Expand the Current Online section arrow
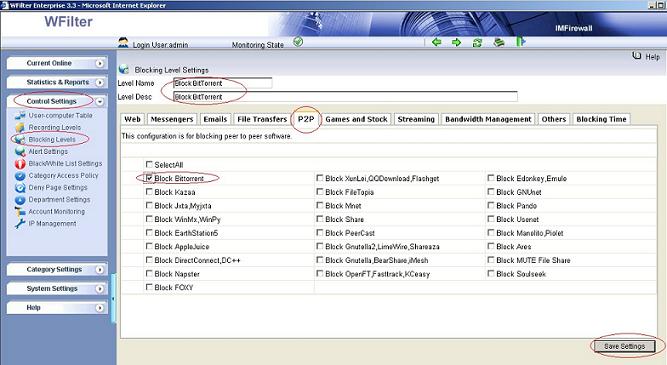The width and height of the screenshot is (667, 365). 100,63
